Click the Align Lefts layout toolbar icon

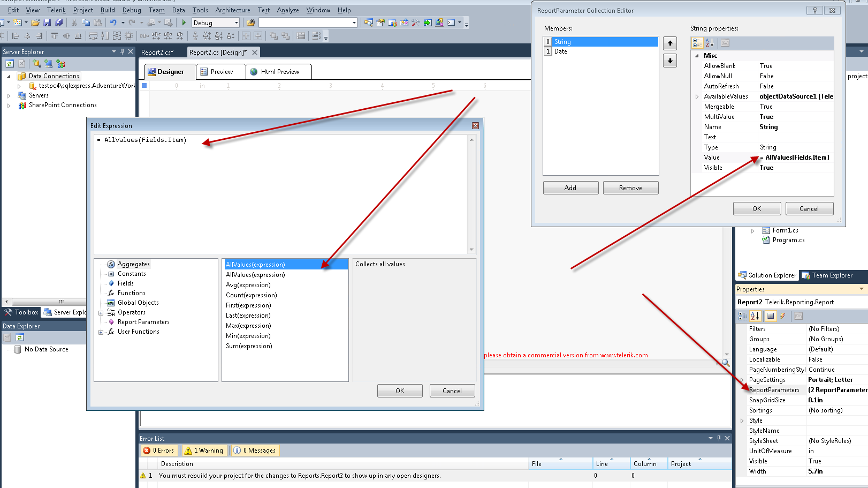click(15, 36)
